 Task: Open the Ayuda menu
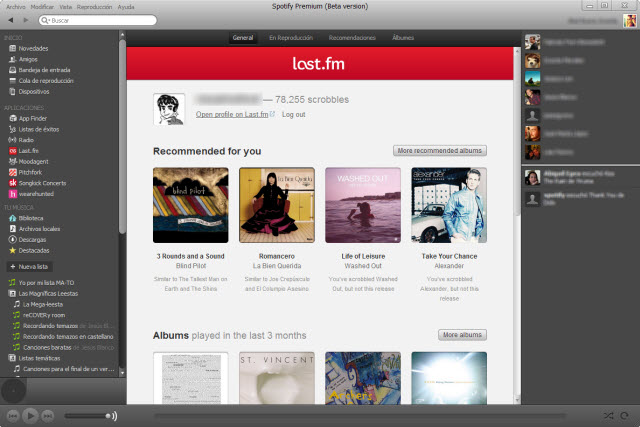126,7
